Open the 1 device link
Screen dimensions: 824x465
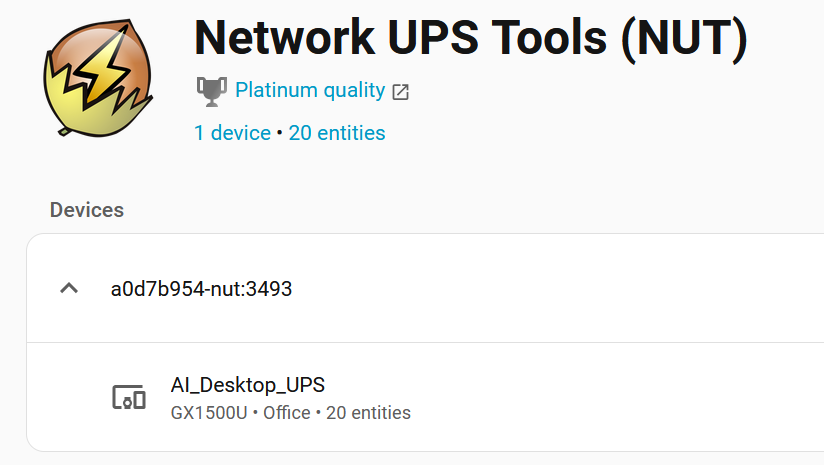pos(232,133)
